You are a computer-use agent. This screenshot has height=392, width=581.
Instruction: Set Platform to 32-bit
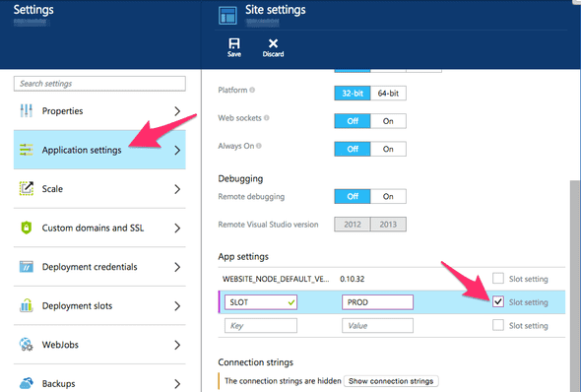[x=353, y=93]
